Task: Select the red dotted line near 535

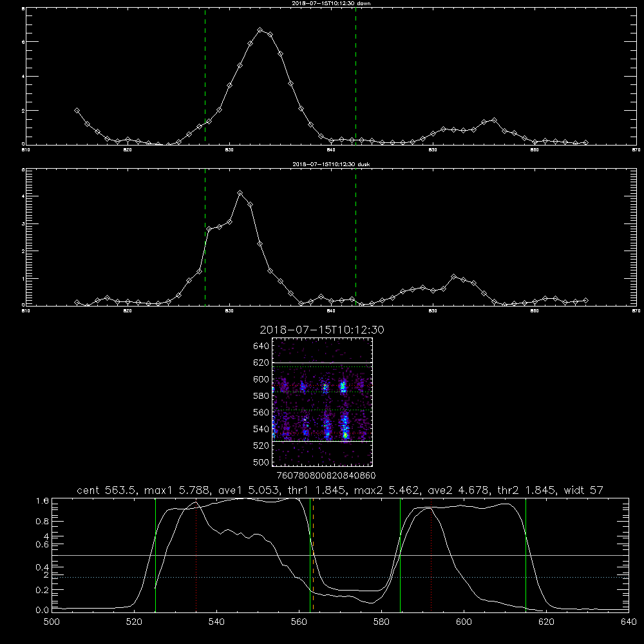Action: [x=196, y=556]
